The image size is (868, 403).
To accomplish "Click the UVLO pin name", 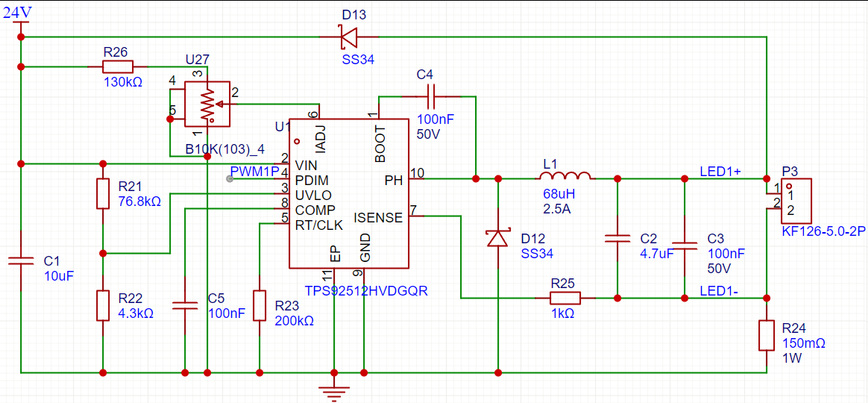I will pyautogui.click(x=314, y=195).
